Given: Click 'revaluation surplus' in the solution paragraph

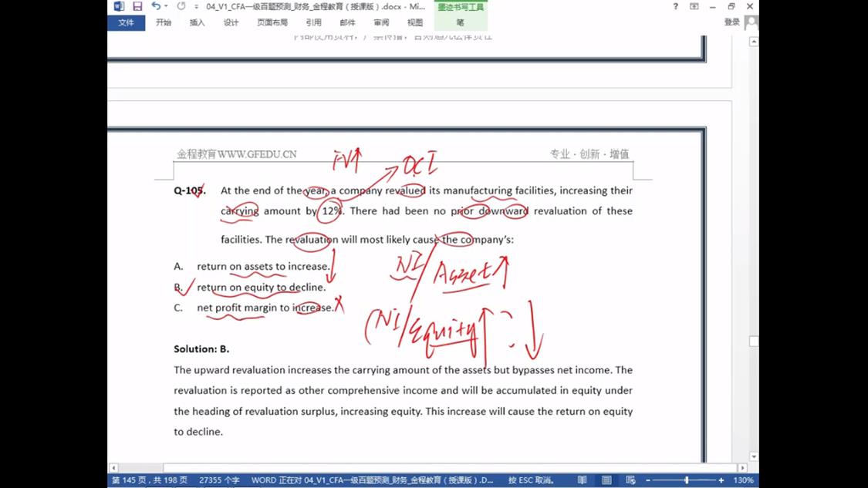Looking at the screenshot, I should click(x=291, y=412).
